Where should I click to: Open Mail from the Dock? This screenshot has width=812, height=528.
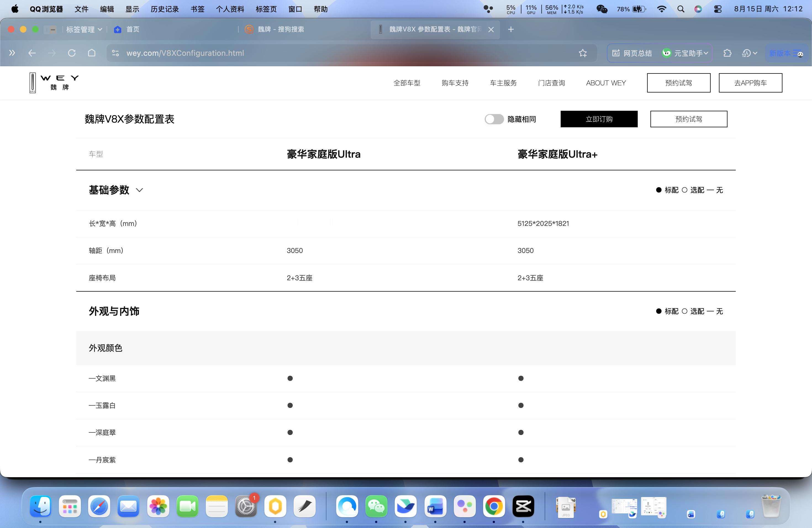click(129, 506)
